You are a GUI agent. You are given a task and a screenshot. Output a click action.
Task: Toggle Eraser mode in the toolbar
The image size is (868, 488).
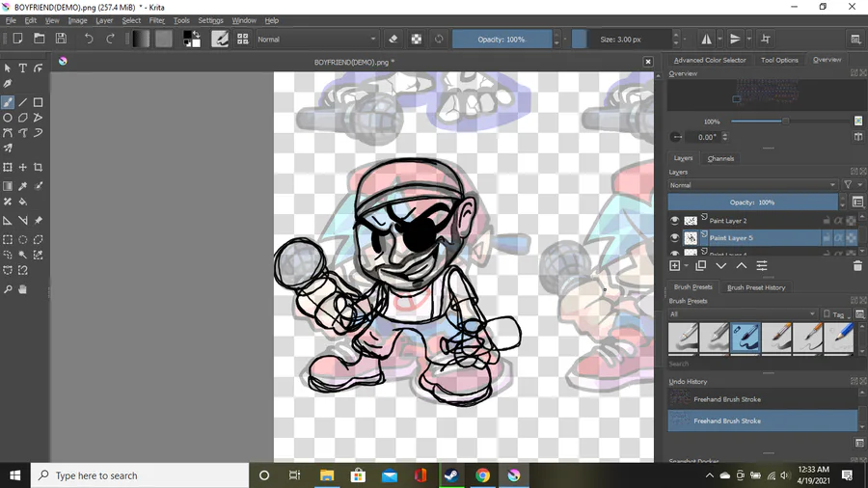tap(393, 40)
